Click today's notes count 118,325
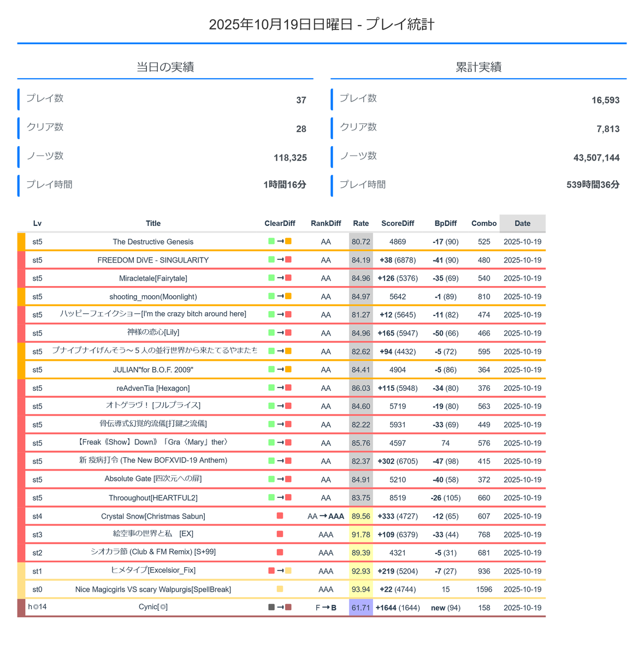This screenshot has height=655, width=644. pyautogui.click(x=290, y=158)
